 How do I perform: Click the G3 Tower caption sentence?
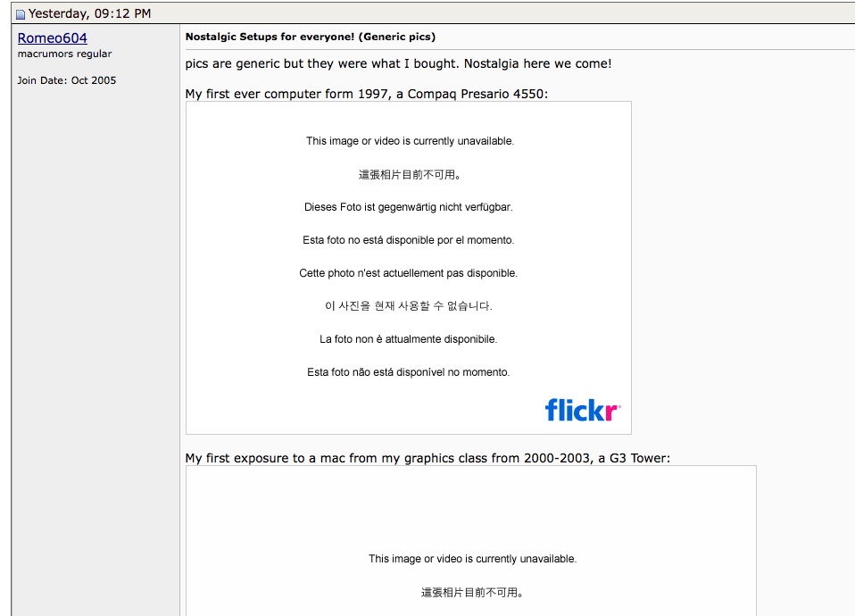pos(427,458)
